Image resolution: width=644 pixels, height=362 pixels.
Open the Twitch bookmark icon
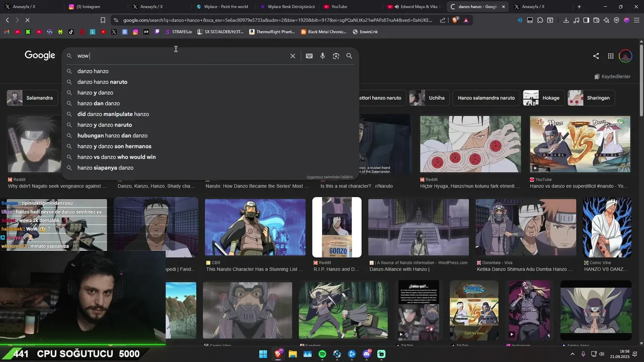(157, 32)
